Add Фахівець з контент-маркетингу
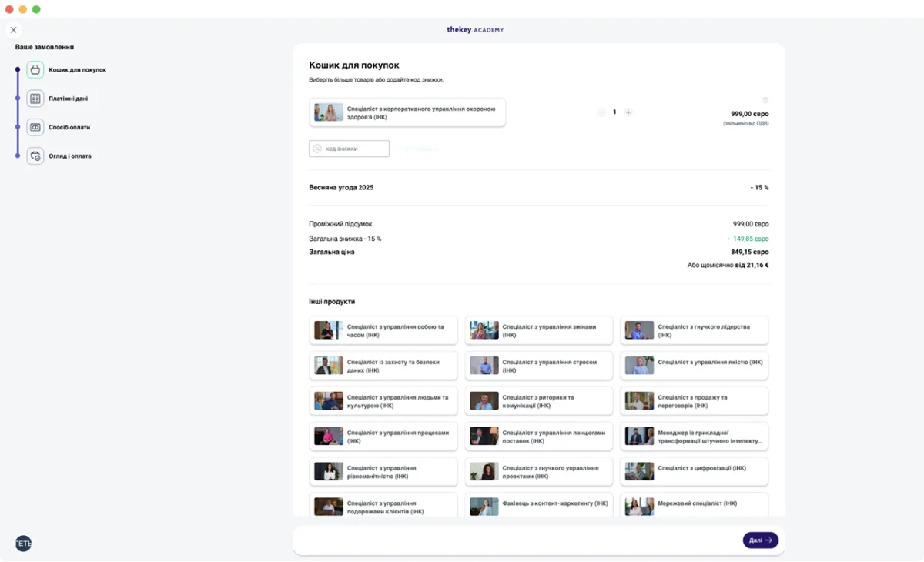The width and height of the screenshot is (924, 562). [539, 505]
